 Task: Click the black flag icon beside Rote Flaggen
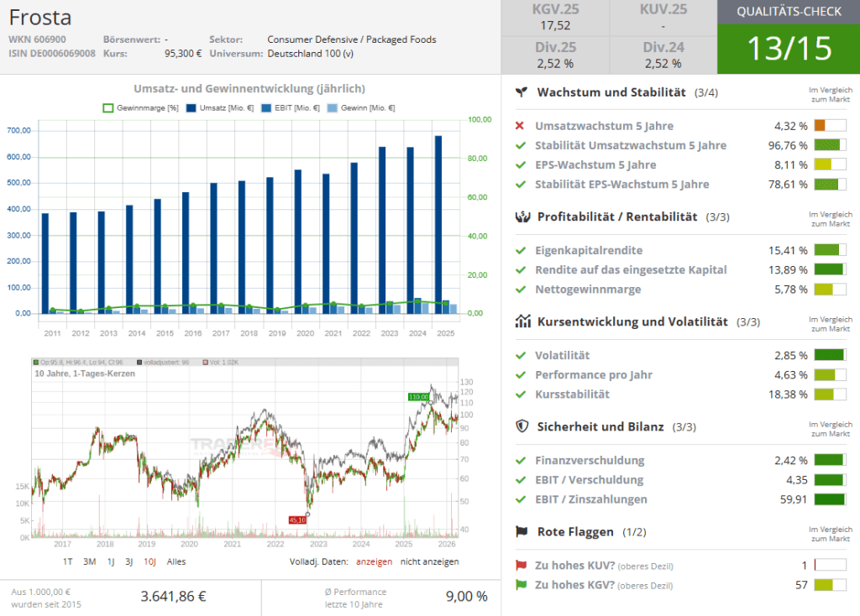[522, 531]
